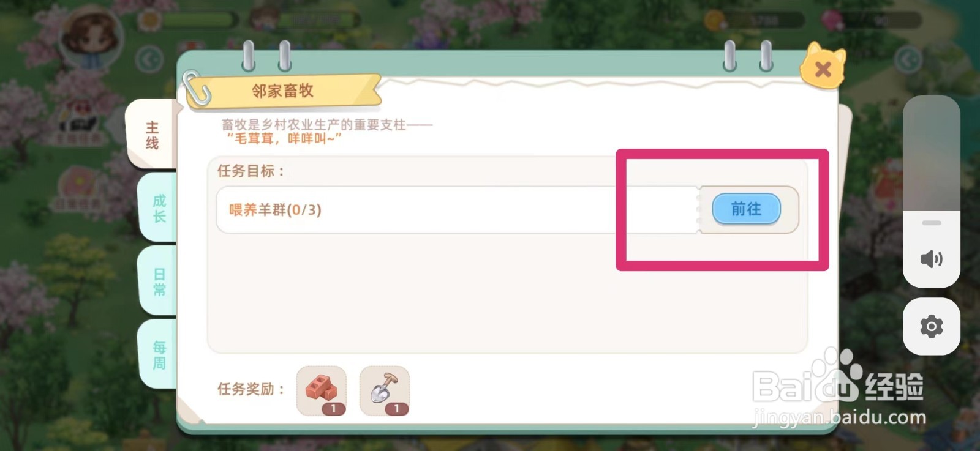
Task: Tap the player avatar portrait
Action: point(92,38)
